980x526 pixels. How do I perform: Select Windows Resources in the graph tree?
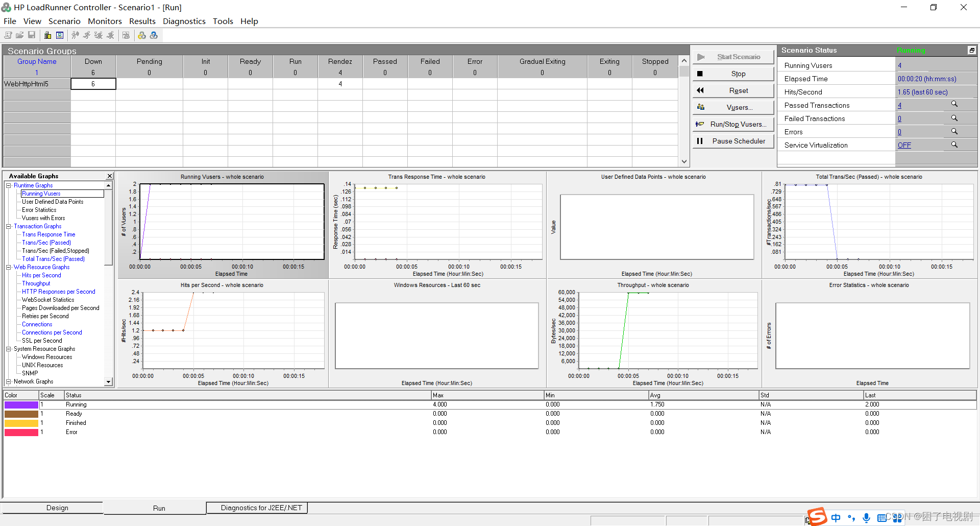pyautogui.click(x=47, y=357)
